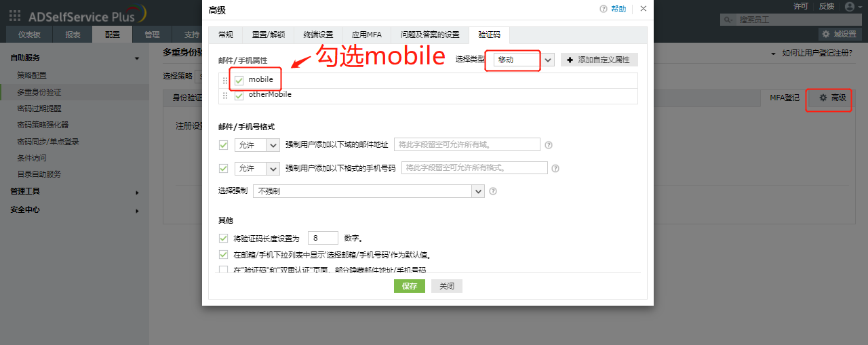This screenshot has width=868, height=345.
Task: Click help icon beside 选择强制 dropdown
Action: [x=493, y=191]
